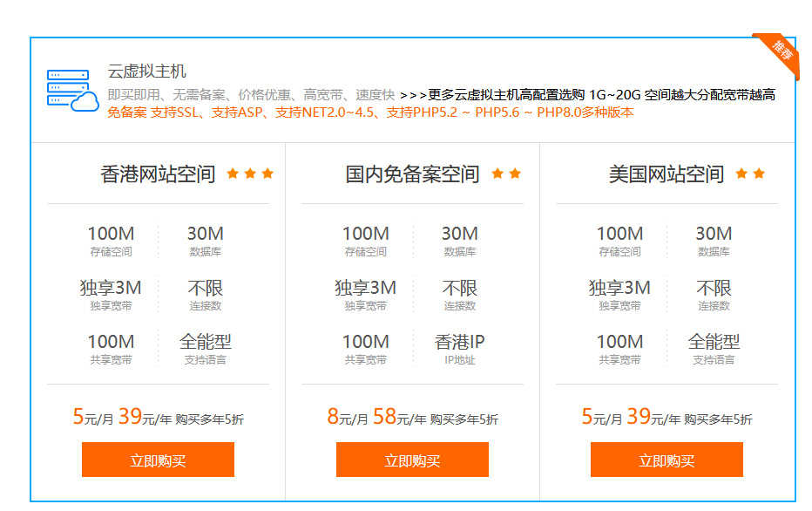Open the 更多云虚拟主机高配置选购 link
This screenshot has height=511, width=812.
pyautogui.click(x=588, y=95)
